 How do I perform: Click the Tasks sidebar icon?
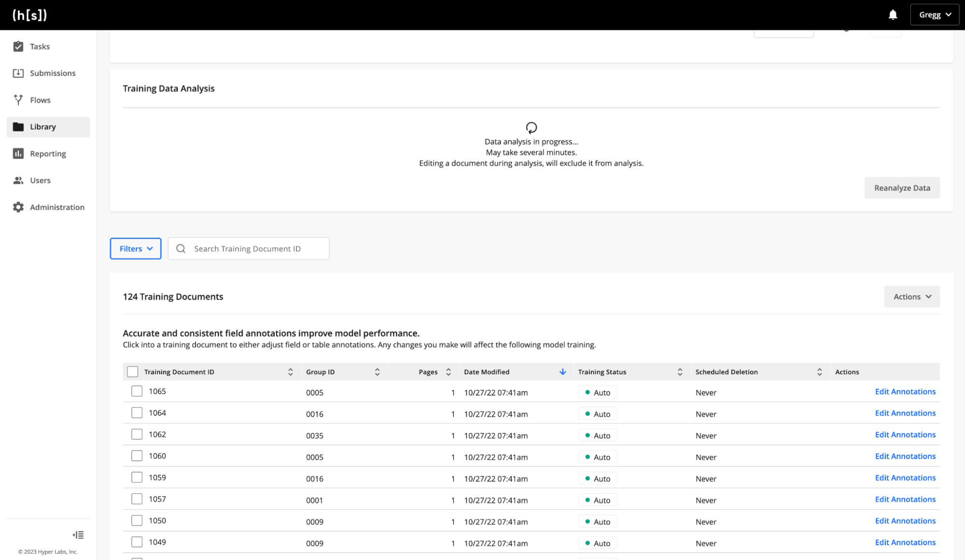(18, 46)
